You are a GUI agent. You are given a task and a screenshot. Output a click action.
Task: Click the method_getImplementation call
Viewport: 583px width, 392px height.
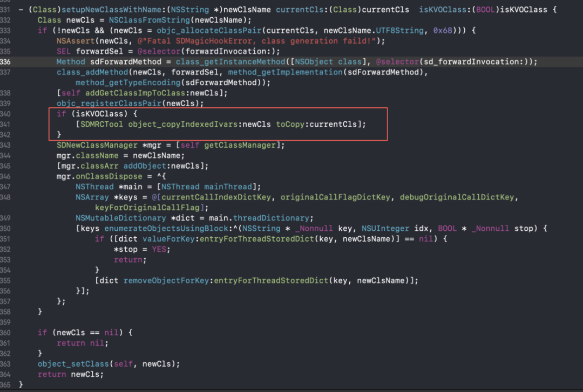pyautogui.click(x=285, y=72)
